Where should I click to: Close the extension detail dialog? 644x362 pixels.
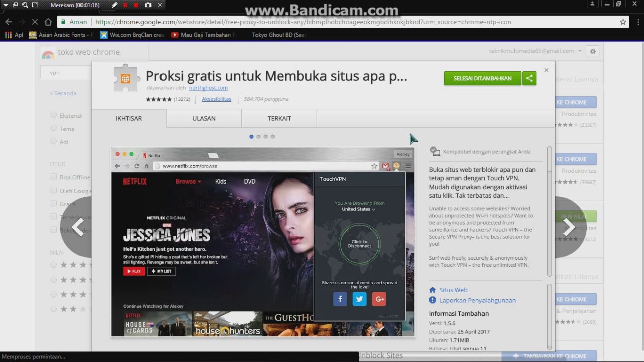[546, 70]
